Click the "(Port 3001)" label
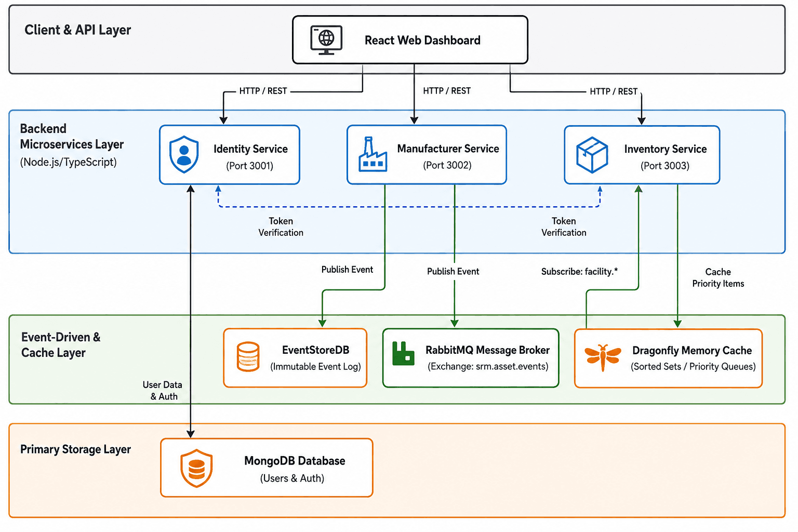The image size is (798, 532). coord(249,166)
